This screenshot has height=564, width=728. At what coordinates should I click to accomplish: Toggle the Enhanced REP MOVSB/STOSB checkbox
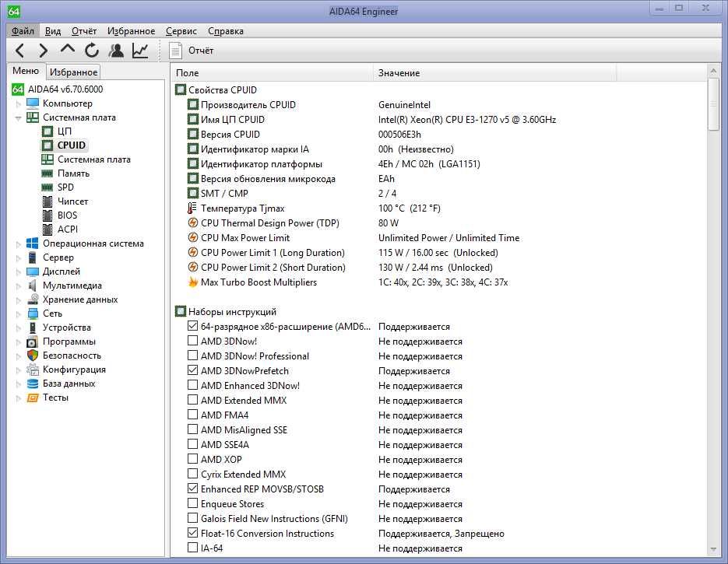[x=192, y=489]
